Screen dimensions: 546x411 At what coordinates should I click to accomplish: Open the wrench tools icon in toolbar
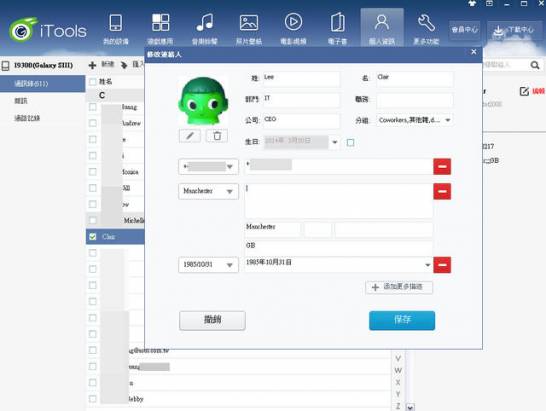coord(426,29)
